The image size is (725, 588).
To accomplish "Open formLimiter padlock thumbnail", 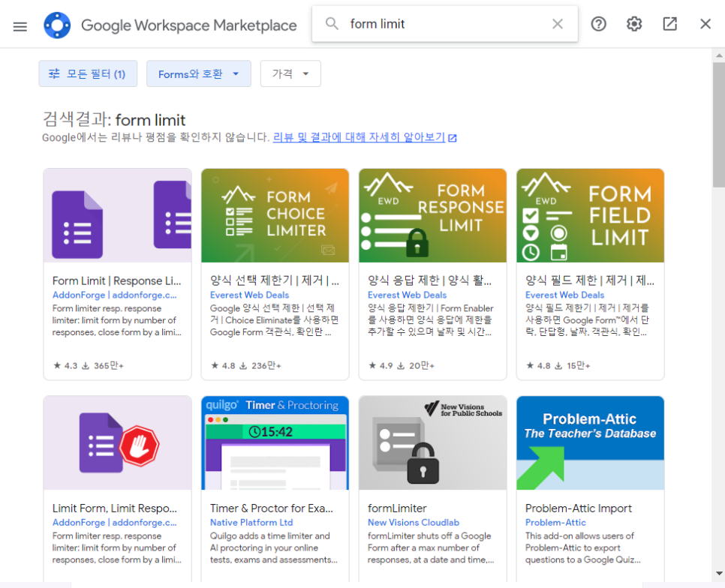I will pos(433,443).
